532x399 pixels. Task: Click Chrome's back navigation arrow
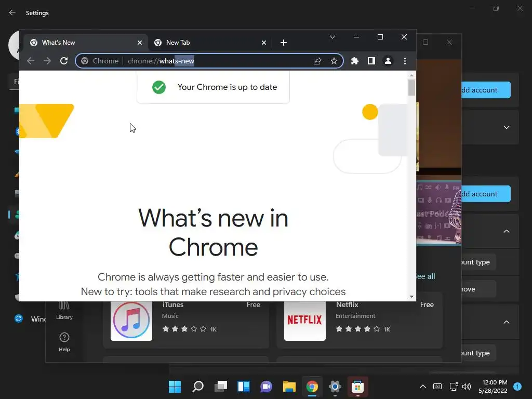pos(31,61)
